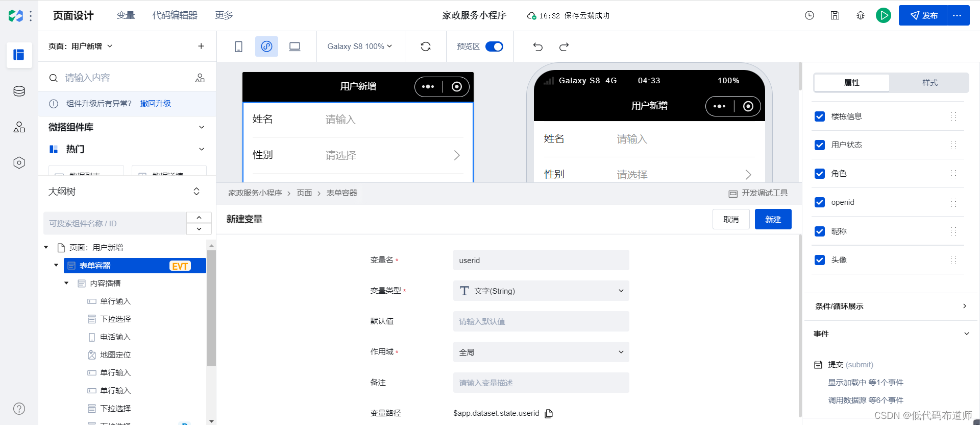Toggle the 大纲树 outline panel size
This screenshot has height=425, width=980.
click(197, 192)
